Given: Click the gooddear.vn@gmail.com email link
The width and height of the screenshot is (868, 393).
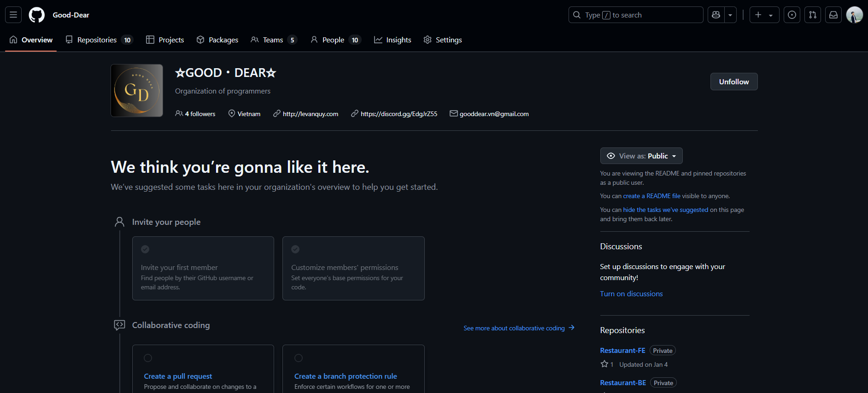Looking at the screenshot, I should coord(494,114).
